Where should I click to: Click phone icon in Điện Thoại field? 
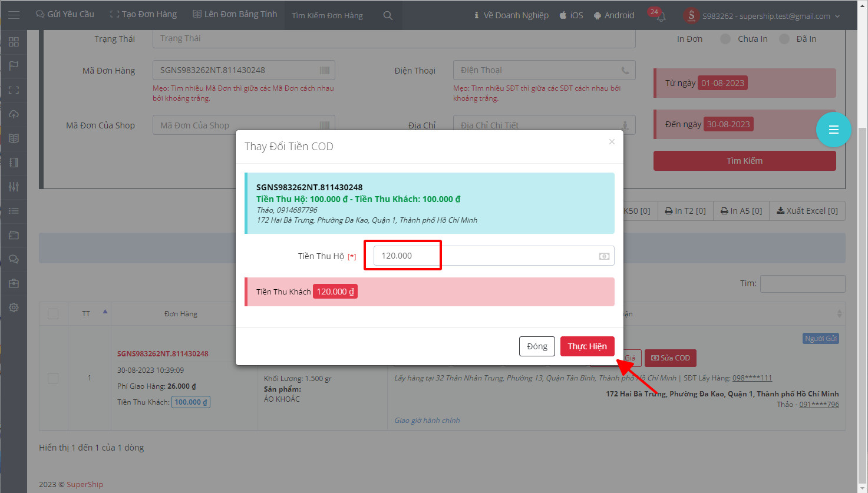pos(625,70)
